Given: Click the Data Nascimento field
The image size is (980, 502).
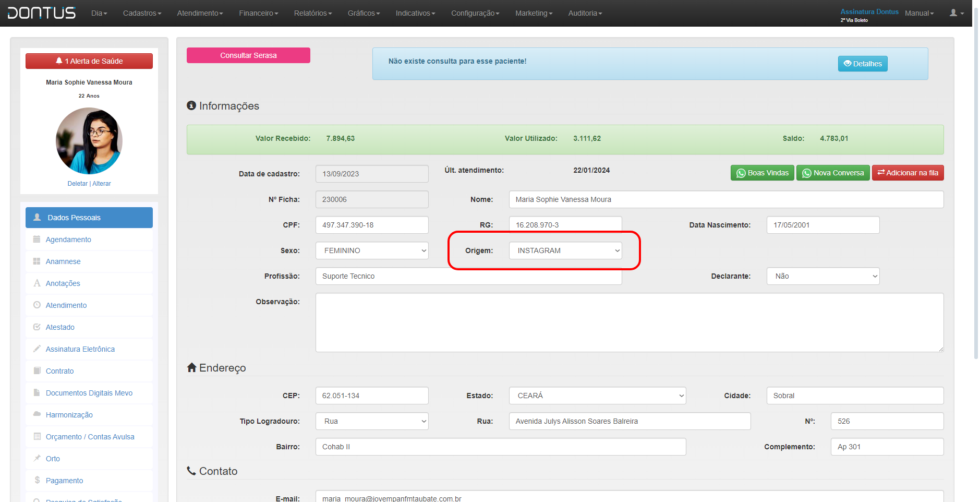Looking at the screenshot, I should (x=823, y=225).
